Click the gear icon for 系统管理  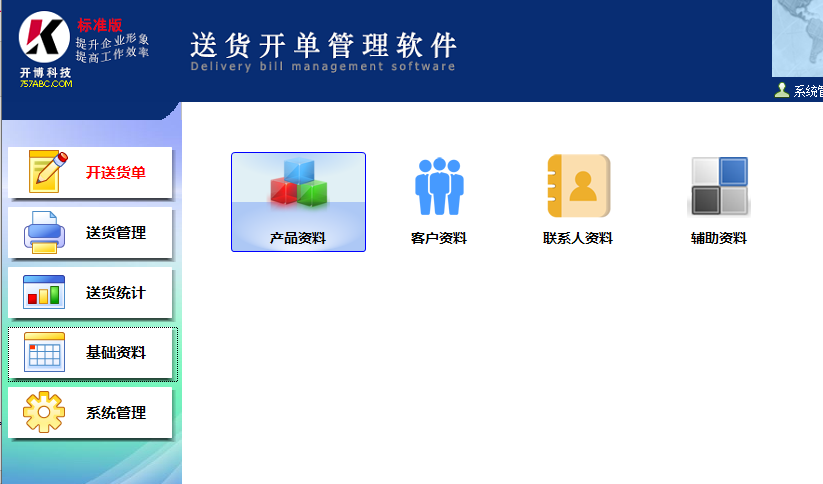tap(45, 413)
